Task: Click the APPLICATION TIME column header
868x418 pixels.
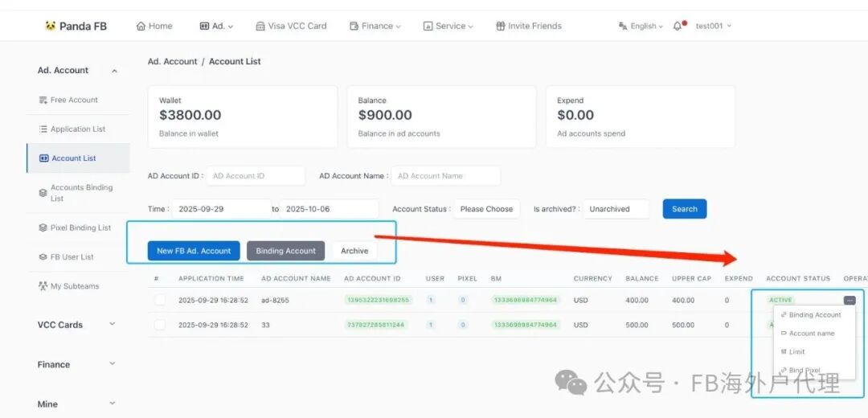Action: 211,278
